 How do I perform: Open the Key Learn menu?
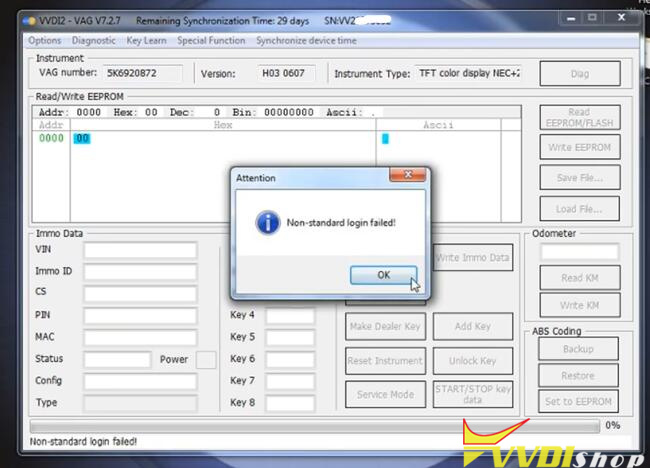(147, 40)
